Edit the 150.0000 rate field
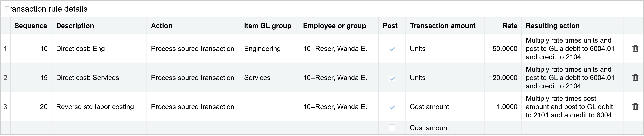Image resolution: width=644 pixels, height=136 pixels. (503, 49)
